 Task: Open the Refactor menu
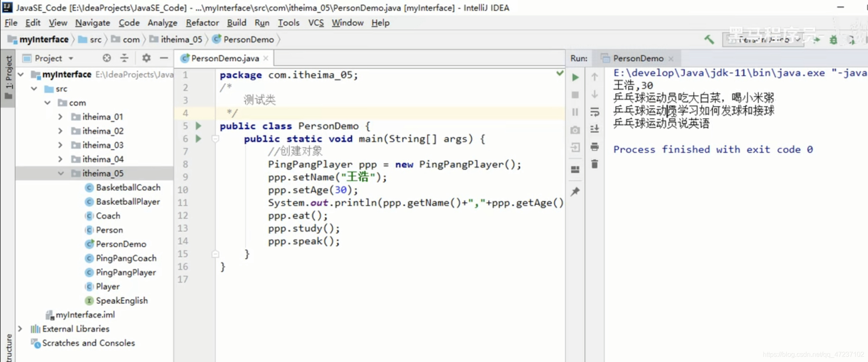pos(202,23)
